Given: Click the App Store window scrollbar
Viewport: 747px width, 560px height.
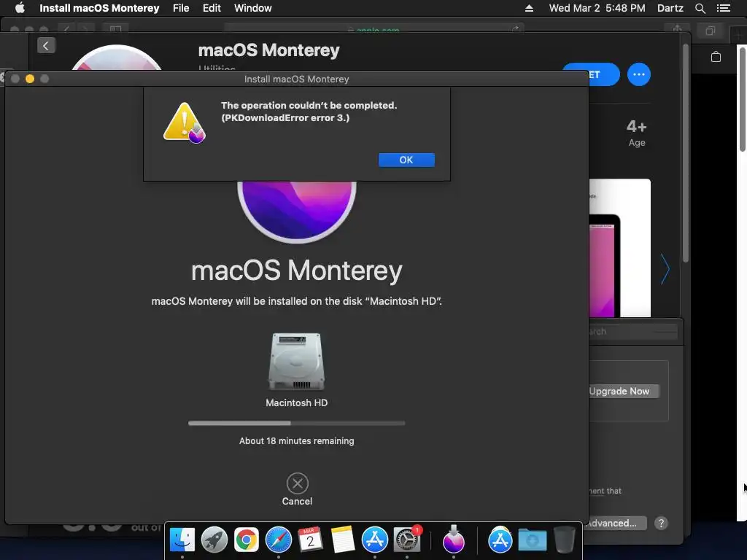Looking at the screenshot, I should 686,153.
